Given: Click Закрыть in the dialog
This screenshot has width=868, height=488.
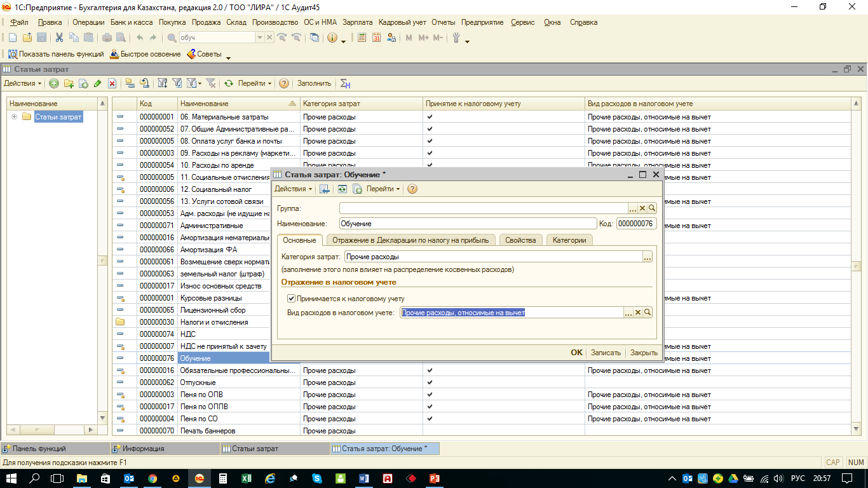Looking at the screenshot, I should pyautogui.click(x=644, y=353).
